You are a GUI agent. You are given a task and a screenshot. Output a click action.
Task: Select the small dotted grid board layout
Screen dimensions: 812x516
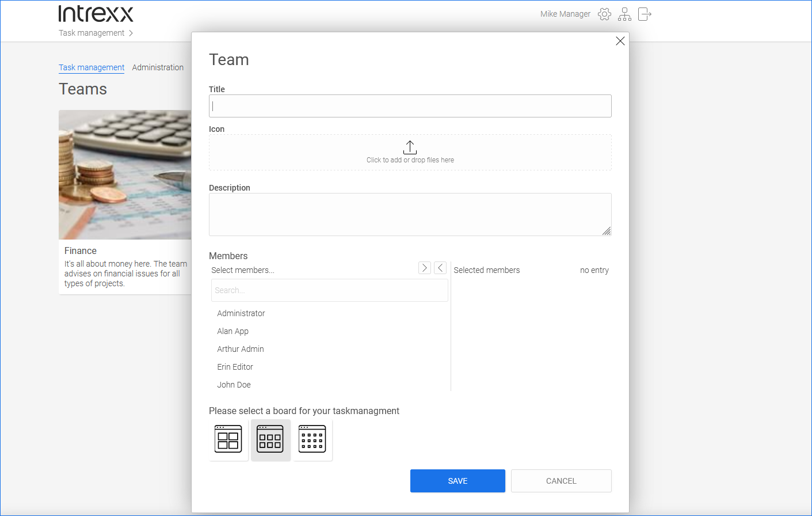tap(312, 439)
